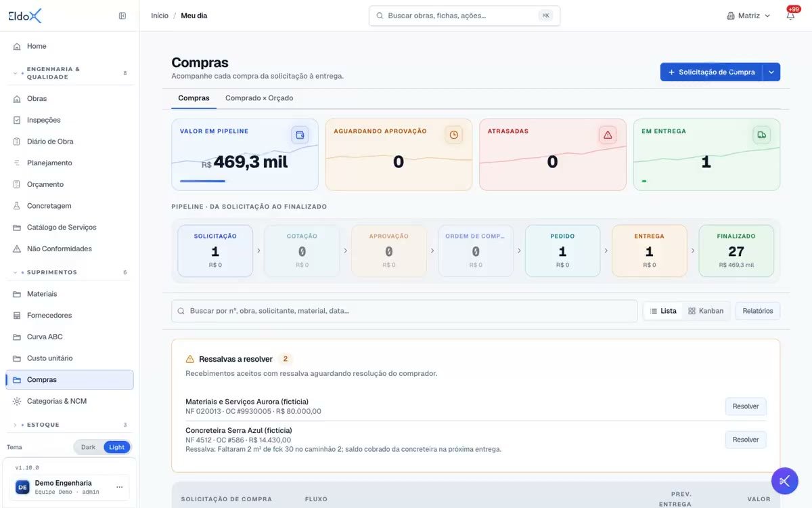
Task: Select Entrega pipeline stage
Action: click(650, 251)
